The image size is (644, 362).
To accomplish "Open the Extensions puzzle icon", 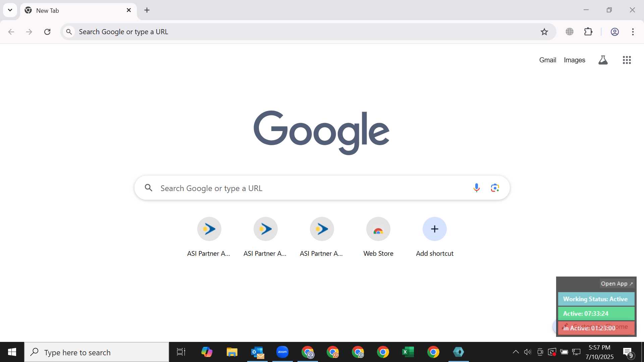I will (x=588, y=32).
